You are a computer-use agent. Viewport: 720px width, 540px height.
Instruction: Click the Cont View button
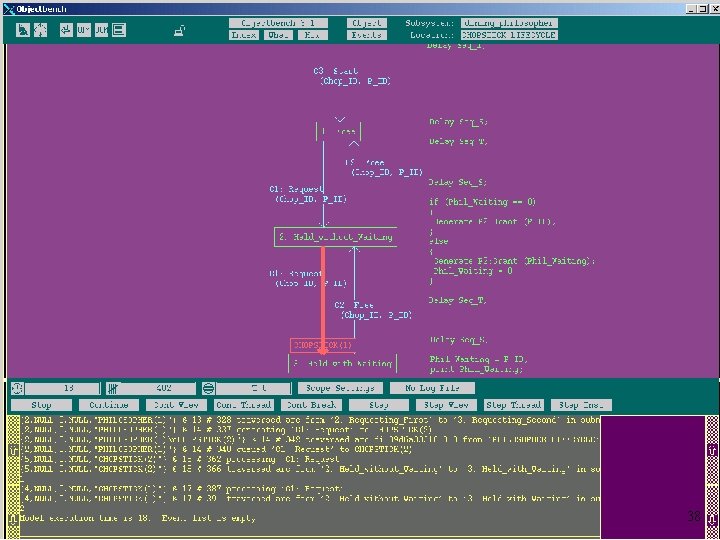click(x=176, y=405)
